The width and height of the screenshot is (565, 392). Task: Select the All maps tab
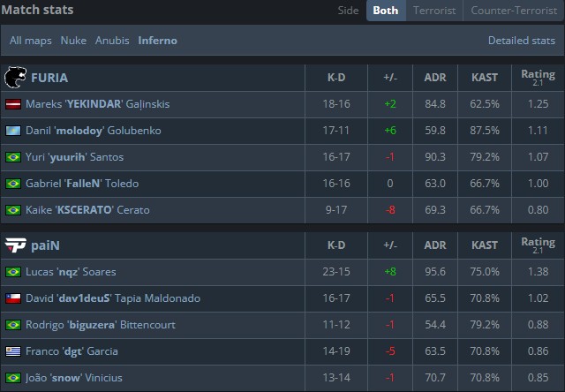(31, 41)
